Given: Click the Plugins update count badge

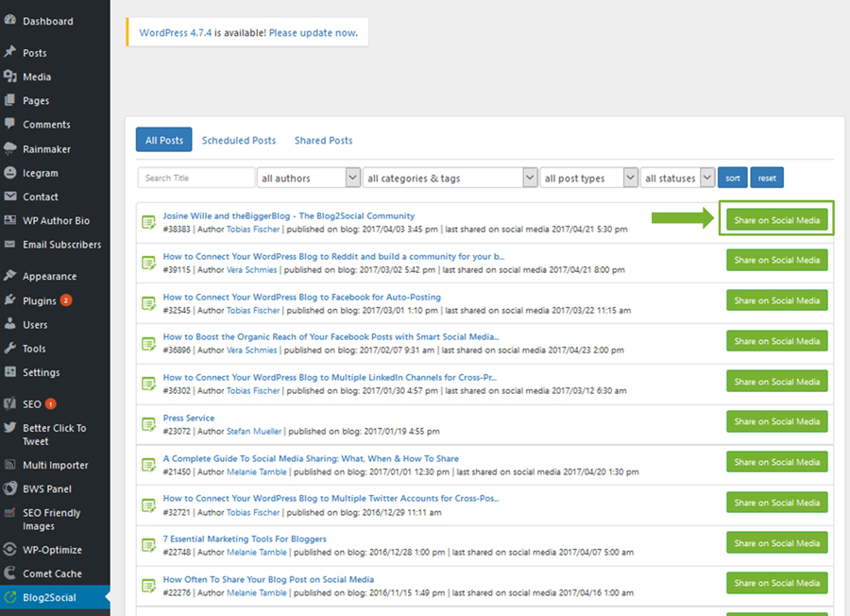Looking at the screenshot, I should pyautogui.click(x=66, y=299).
